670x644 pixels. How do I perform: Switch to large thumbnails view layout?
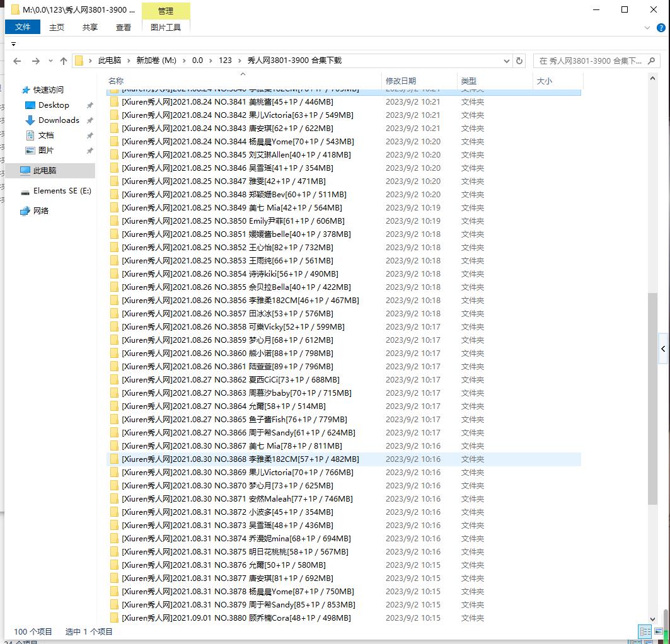[659, 631]
